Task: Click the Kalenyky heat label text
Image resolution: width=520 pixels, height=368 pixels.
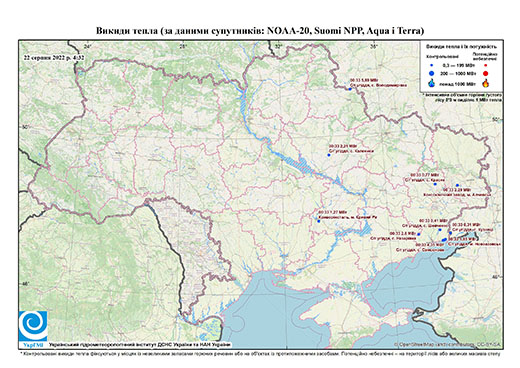Action: point(351,148)
